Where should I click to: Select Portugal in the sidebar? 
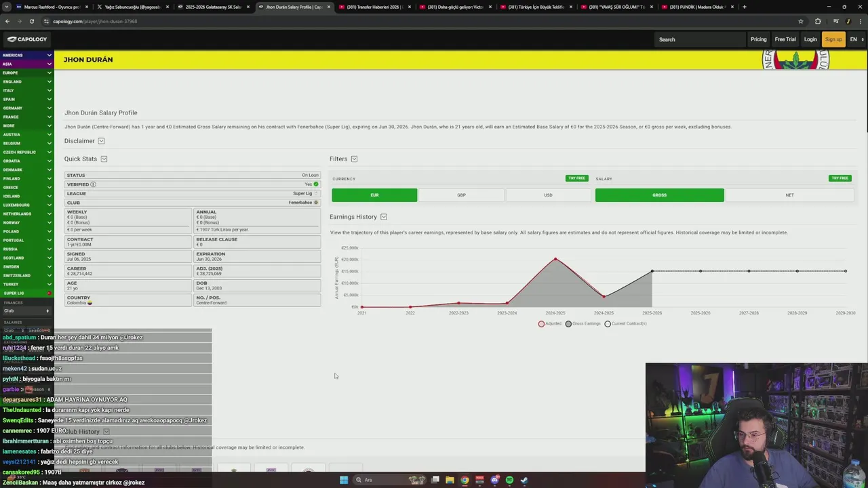tap(26, 240)
